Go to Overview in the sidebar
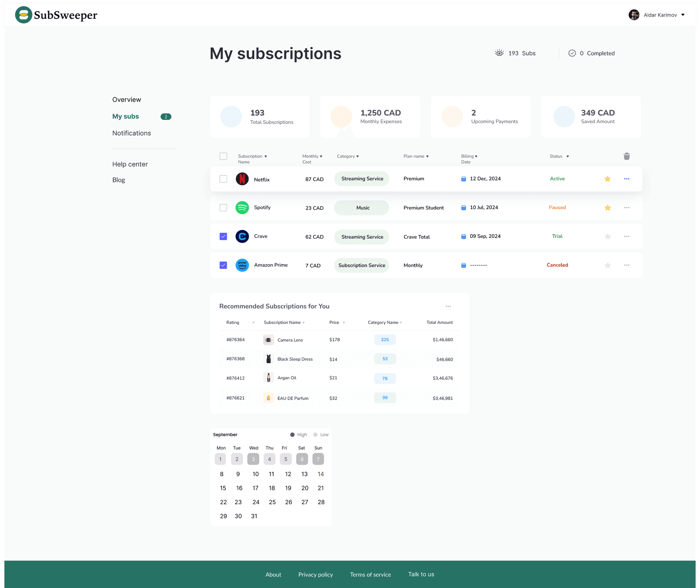 click(127, 99)
